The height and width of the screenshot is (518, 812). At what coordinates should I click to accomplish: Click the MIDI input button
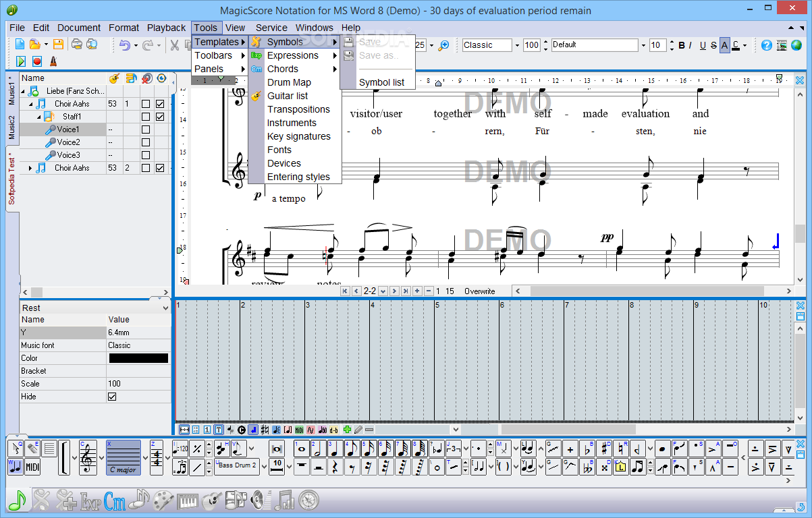click(x=32, y=466)
